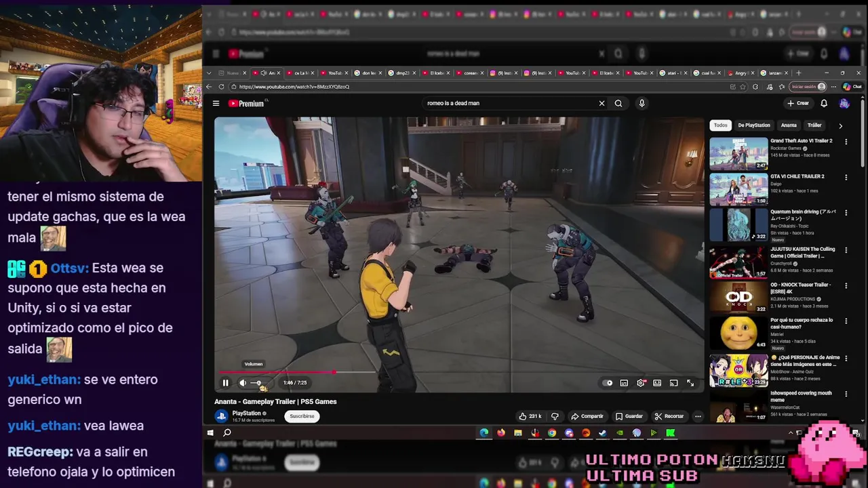Click the magnifier search button

[618, 103]
